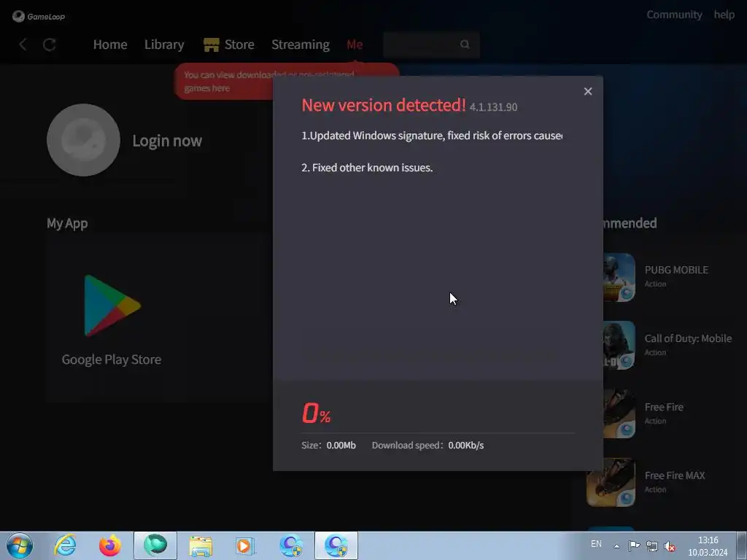Go back with the back arrow

(23, 44)
